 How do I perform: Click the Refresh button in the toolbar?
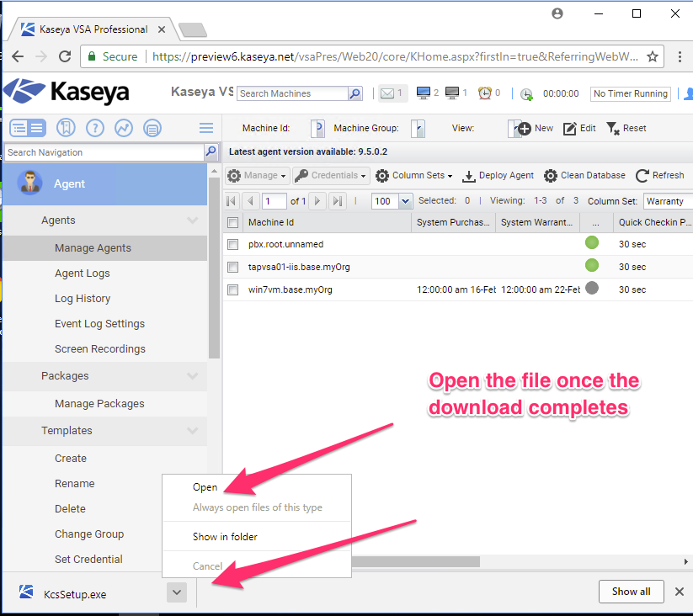(660, 175)
